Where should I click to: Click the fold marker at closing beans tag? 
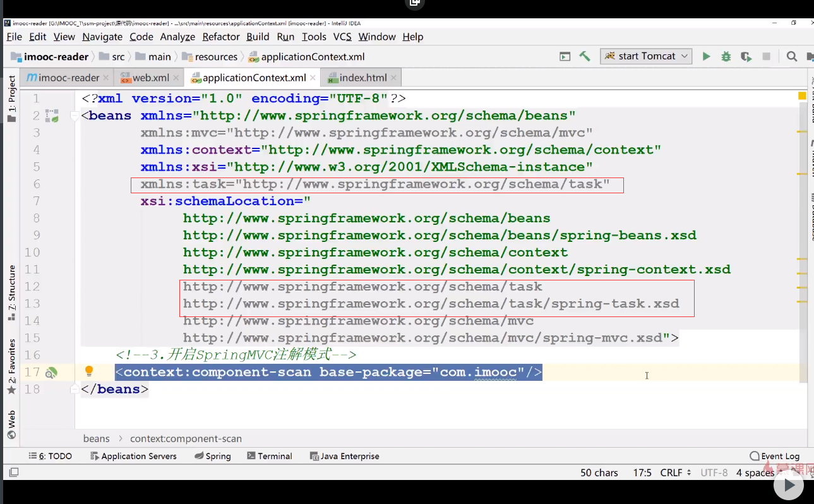[x=75, y=389]
